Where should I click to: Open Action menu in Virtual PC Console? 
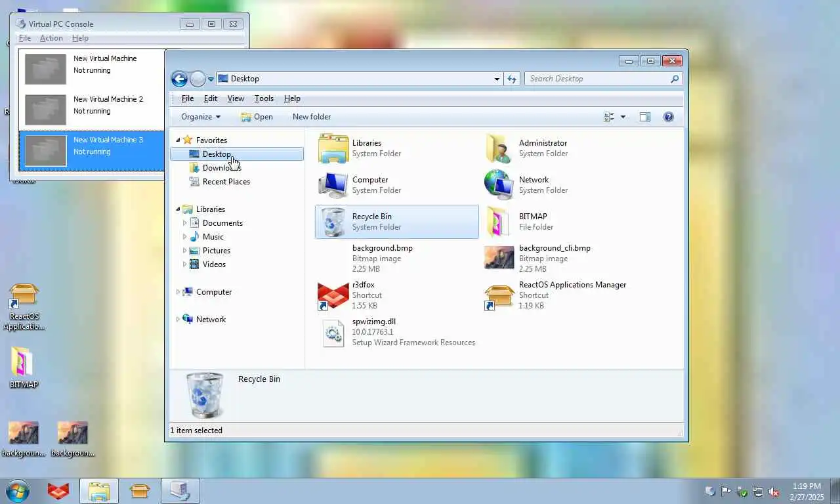[51, 38]
